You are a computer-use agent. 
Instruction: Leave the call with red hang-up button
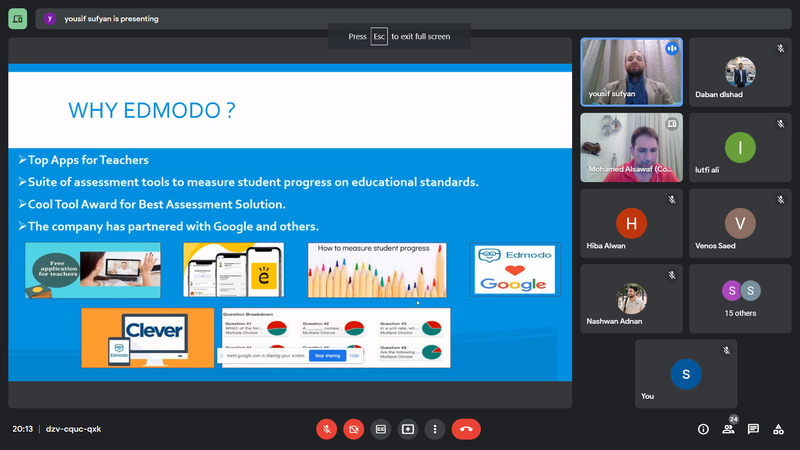(x=466, y=429)
